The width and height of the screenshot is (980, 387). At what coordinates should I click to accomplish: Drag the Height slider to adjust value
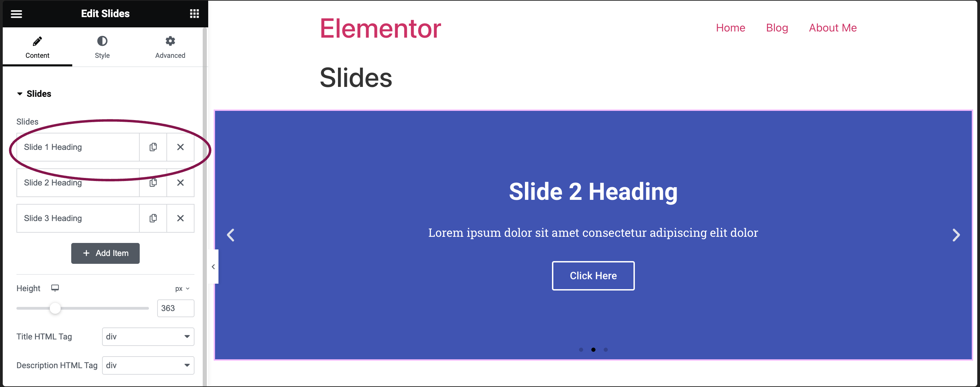click(54, 308)
